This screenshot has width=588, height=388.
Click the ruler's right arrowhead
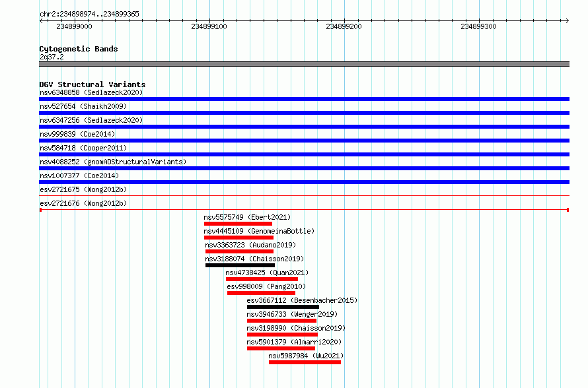[568, 20]
